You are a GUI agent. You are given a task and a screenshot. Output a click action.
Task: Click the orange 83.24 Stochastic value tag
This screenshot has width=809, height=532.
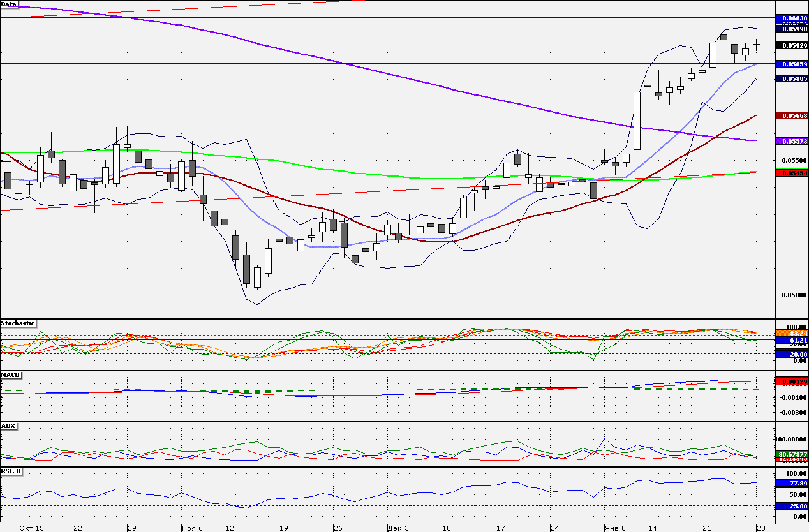pos(792,333)
